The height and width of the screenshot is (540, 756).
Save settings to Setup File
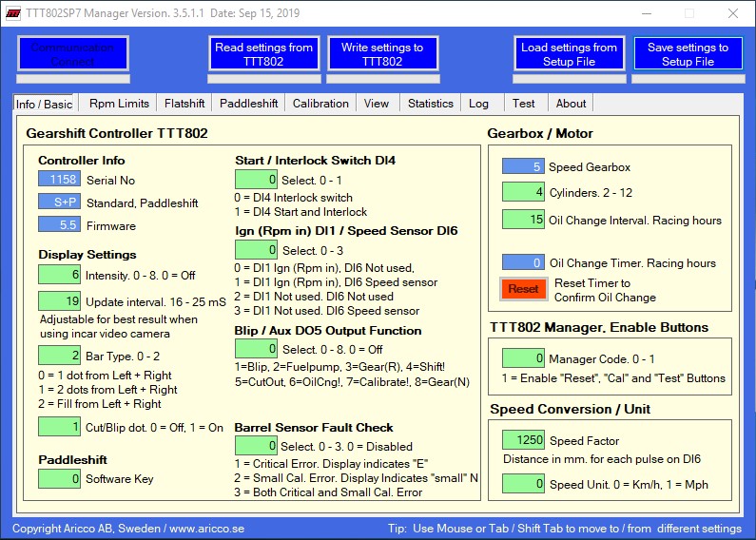coord(688,54)
